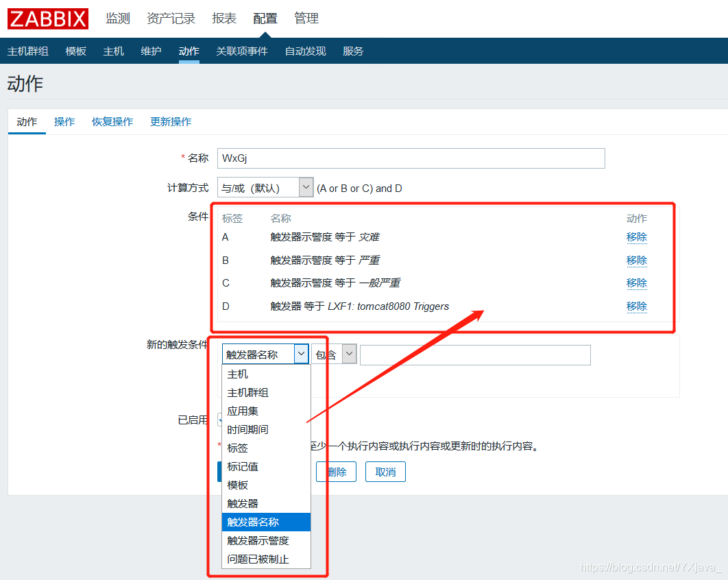
Task: Remove condition B 严重
Action: click(x=637, y=260)
